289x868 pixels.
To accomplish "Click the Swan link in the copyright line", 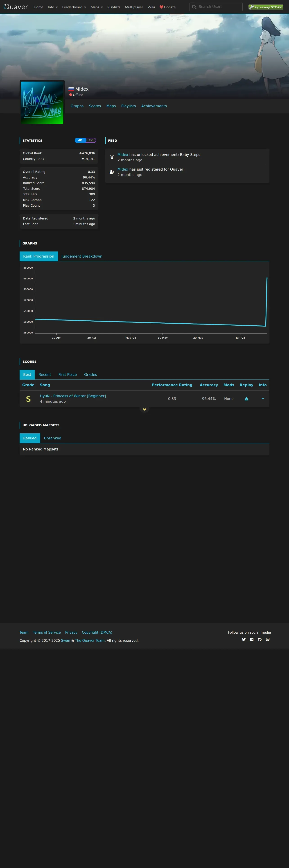I will 65,641.
